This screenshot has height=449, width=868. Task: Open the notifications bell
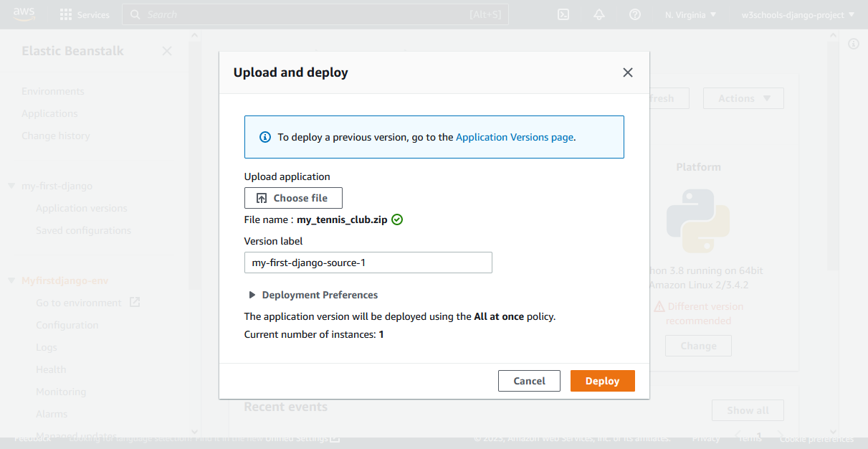599,14
